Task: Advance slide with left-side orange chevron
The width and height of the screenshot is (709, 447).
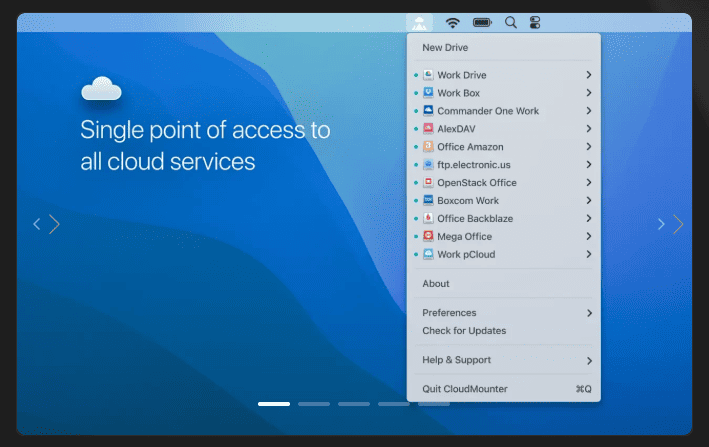Action: pos(54,224)
